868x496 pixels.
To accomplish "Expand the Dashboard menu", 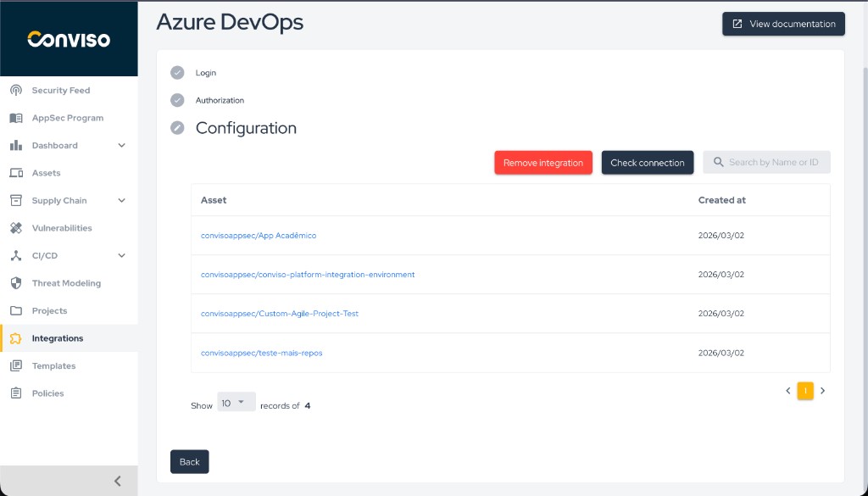I will tap(120, 145).
